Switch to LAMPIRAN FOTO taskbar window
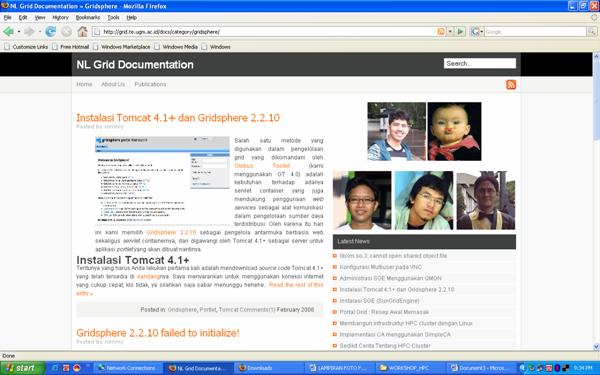Viewport: 600px width, 375px height. [340, 368]
